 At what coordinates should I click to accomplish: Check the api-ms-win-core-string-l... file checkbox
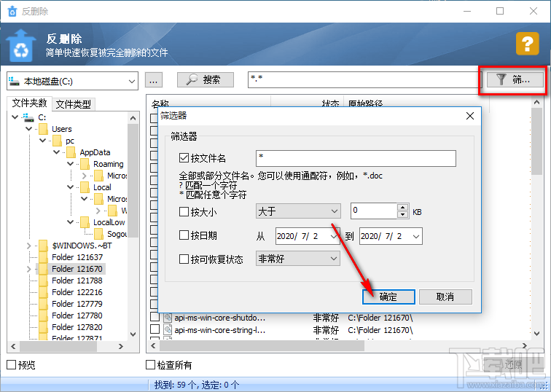tap(155, 329)
